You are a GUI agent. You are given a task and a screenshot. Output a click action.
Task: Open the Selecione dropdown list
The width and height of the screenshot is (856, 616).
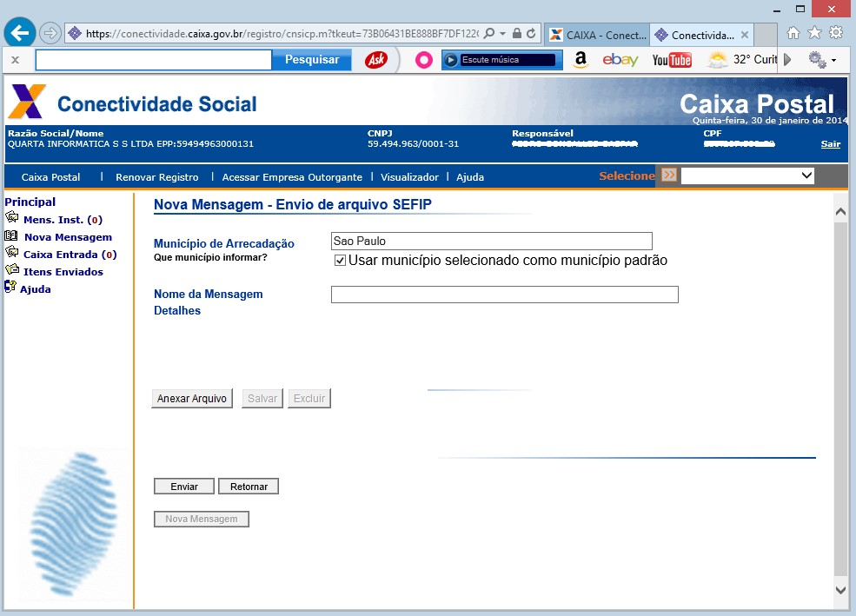point(747,176)
